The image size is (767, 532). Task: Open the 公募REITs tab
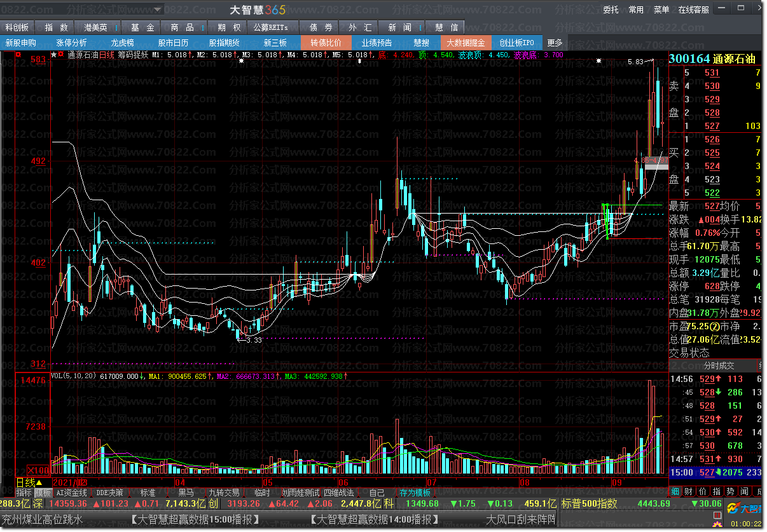point(271,27)
